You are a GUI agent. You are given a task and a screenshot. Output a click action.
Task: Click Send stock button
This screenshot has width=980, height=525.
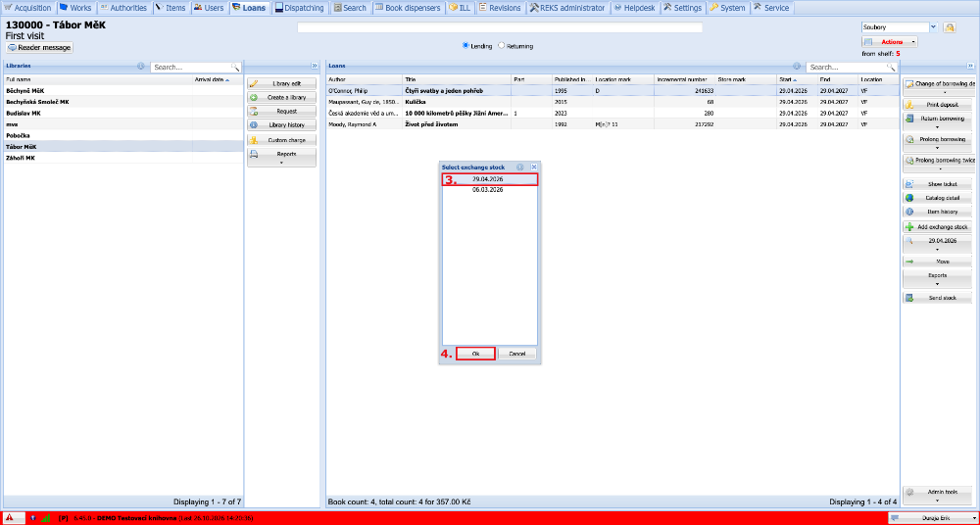[x=938, y=298]
